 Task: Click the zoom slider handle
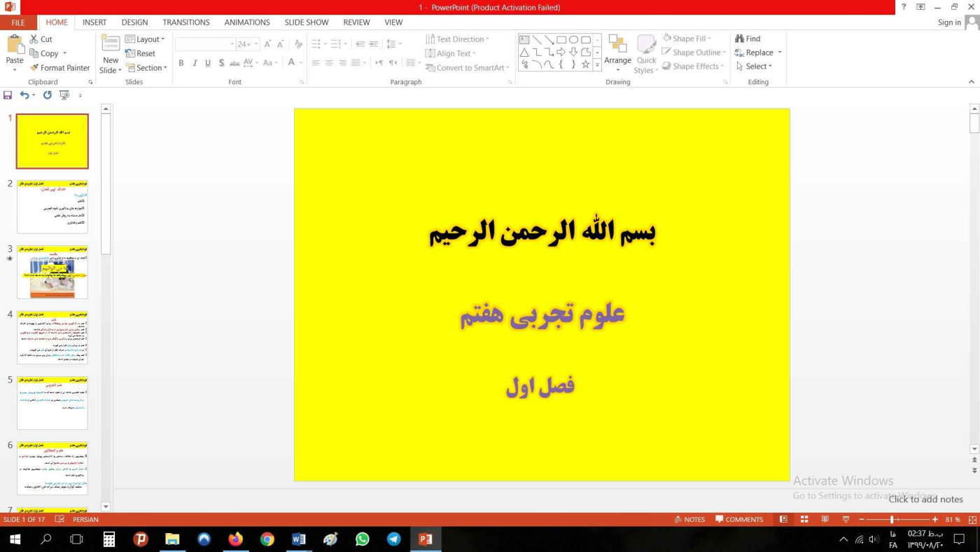click(x=892, y=519)
